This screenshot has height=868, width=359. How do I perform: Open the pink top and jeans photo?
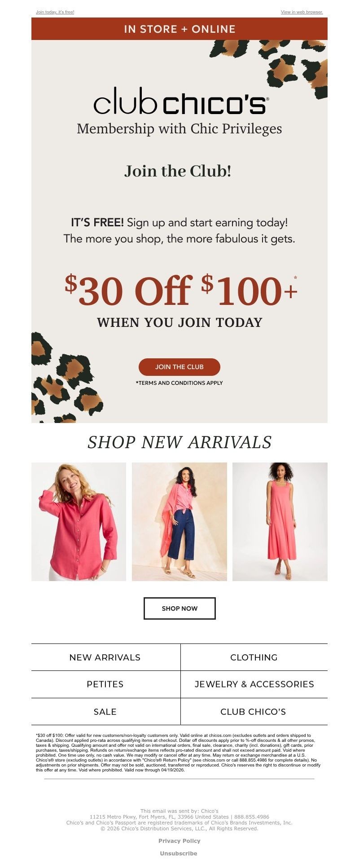point(179,522)
